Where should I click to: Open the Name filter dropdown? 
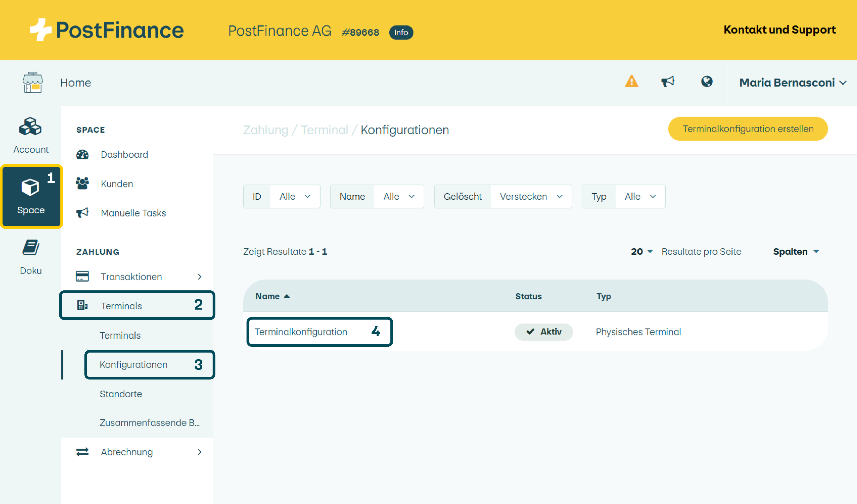pyautogui.click(x=377, y=196)
